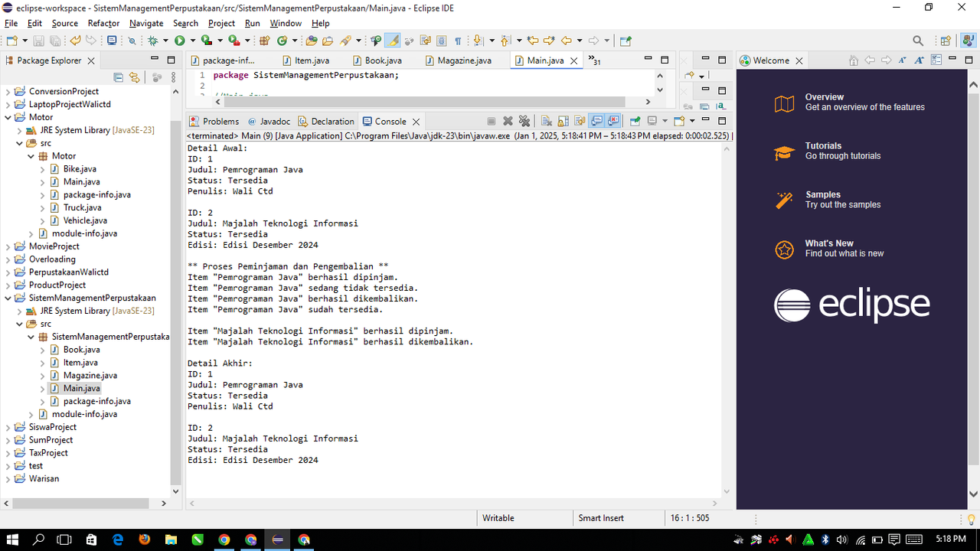Image resolution: width=980 pixels, height=551 pixels.
Task: Open the magnifier Quick Access search
Action: pyautogui.click(x=918, y=41)
